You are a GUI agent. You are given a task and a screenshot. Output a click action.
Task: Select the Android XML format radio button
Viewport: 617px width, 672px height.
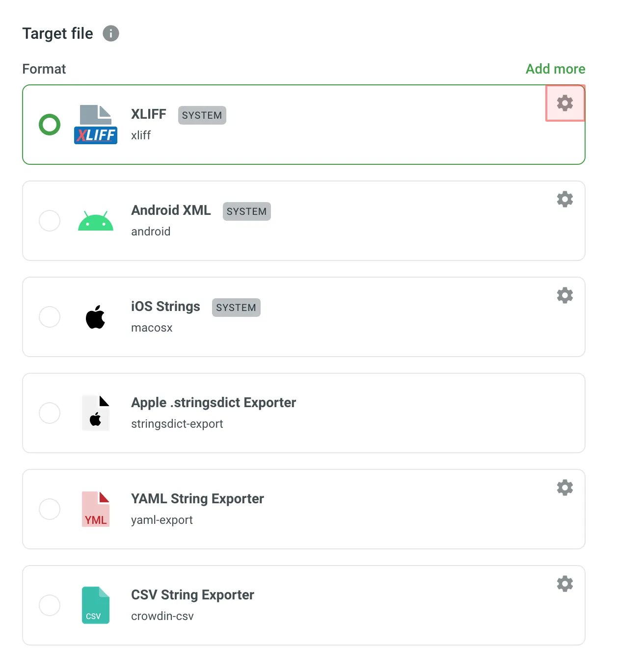(x=49, y=221)
